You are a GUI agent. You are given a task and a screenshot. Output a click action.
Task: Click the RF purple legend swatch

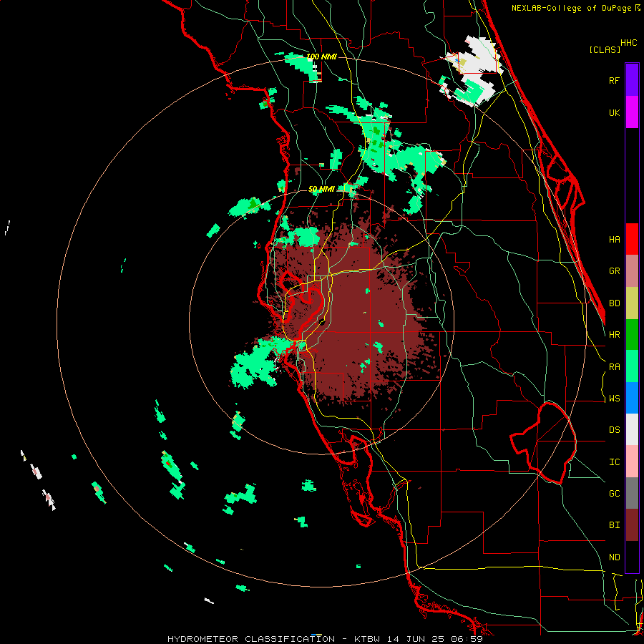coord(632,80)
